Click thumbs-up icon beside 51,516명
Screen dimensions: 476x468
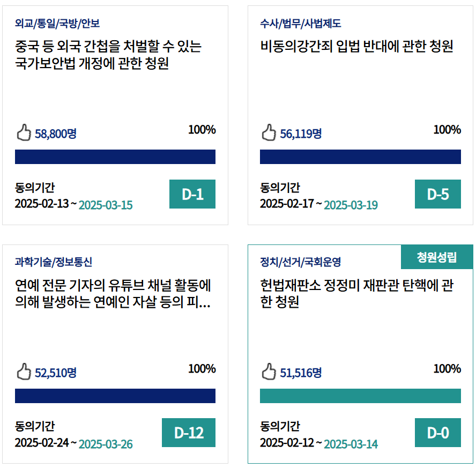coord(269,372)
